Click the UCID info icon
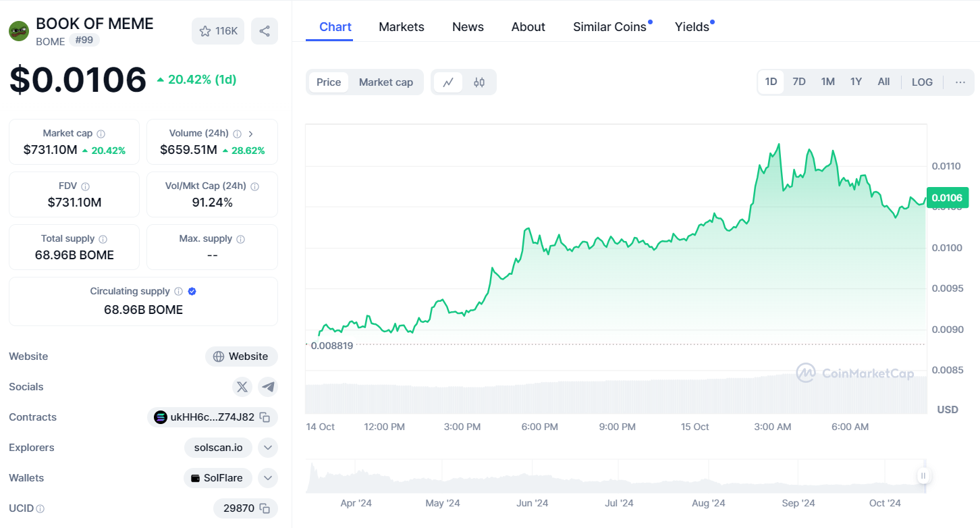The height and width of the screenshot is (528, 980). (x=40, y=508)
